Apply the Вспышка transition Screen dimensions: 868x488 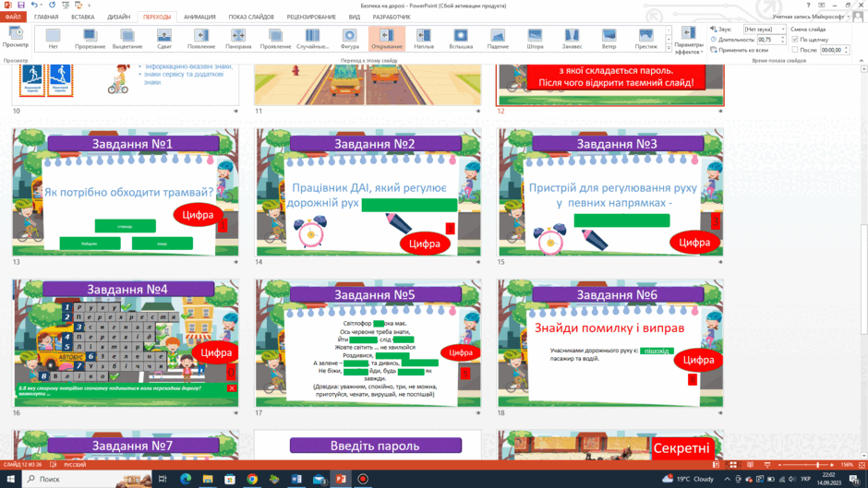(461, 39)
